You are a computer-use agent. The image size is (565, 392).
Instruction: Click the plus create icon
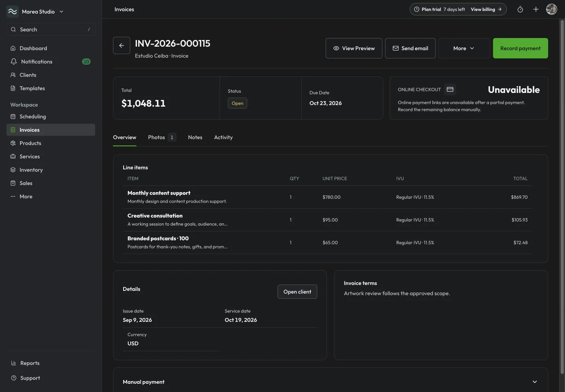pyautogui.click(x=536, y=9)
